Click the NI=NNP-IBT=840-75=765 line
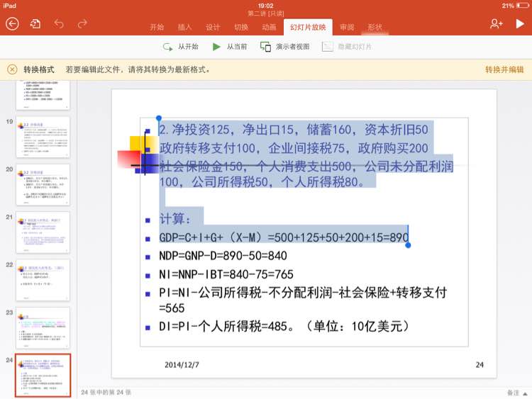The width and height of the screenshot is (532, 399). click(226, 274)
